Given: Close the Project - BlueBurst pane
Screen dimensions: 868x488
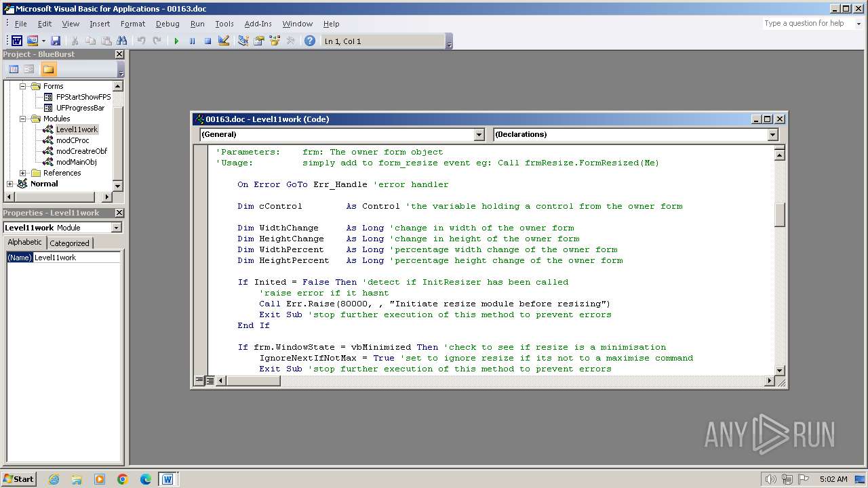Looking at the screenshot, I should coord(119,54).
